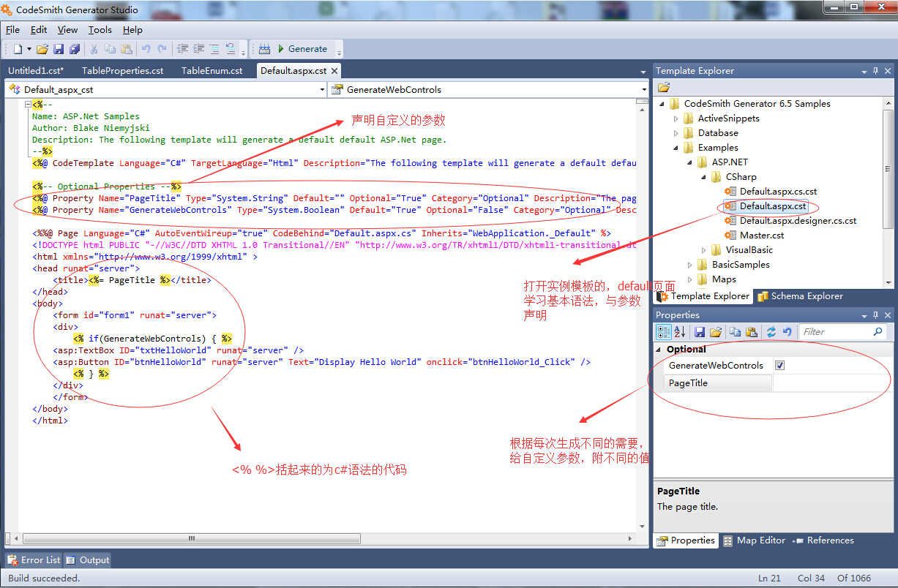This screenshot has width=898, height=588.
Task: Open the New Document dropdown arrow
Action: click(29, 49)
